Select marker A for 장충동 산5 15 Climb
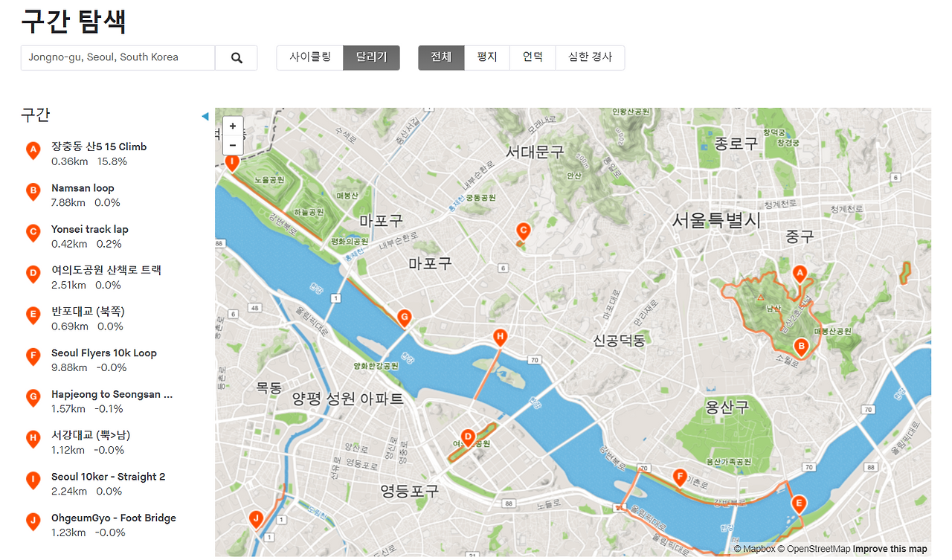Image resolution: width=952 pixels, height=560 pixels. click(x=800, y=274)
